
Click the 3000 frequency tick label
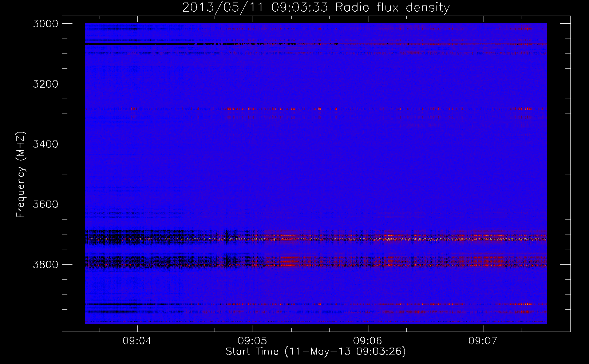point(46,24)
